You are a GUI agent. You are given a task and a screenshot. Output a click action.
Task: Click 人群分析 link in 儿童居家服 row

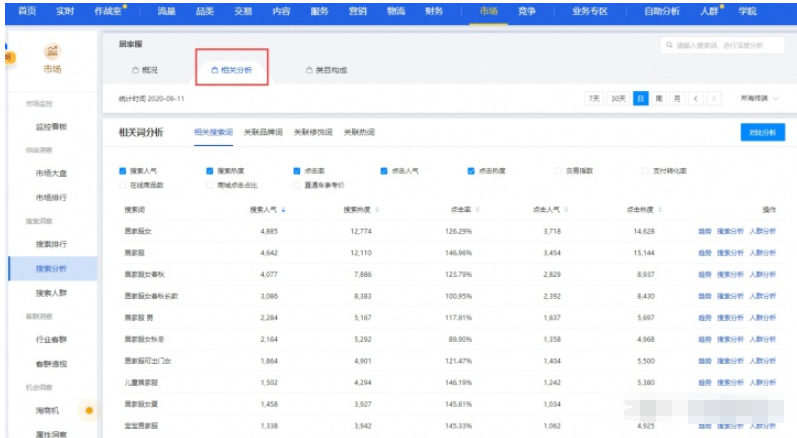[762, 383]
